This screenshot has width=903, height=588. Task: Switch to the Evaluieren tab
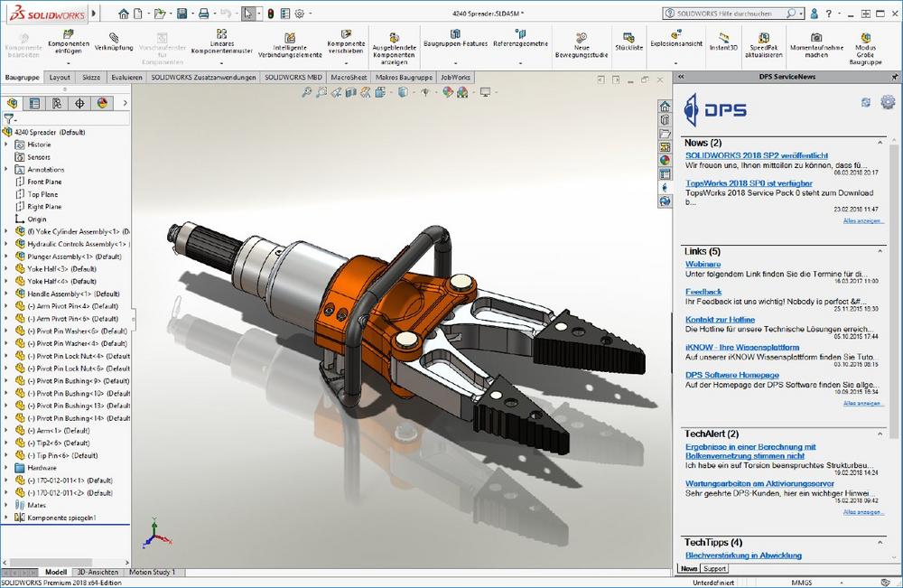click(x=126, y=77)
